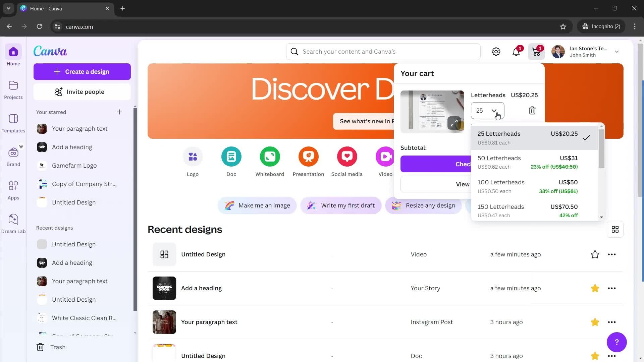Open the Chrome tab search dropdown
Viewport: 644px width, 362px height.
(x=8, y=8)
